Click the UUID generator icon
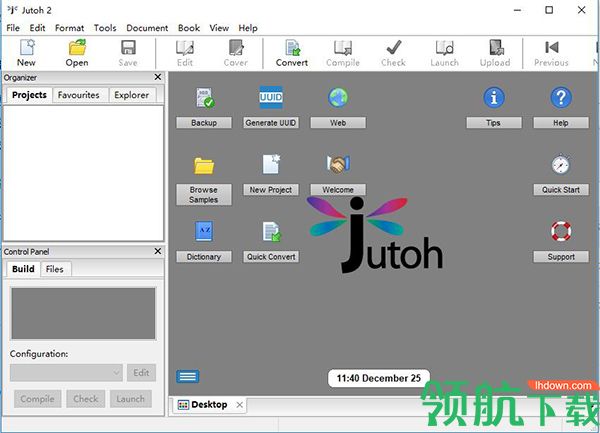This screenshot has width=600, height=433. click(x=271, y=97)
